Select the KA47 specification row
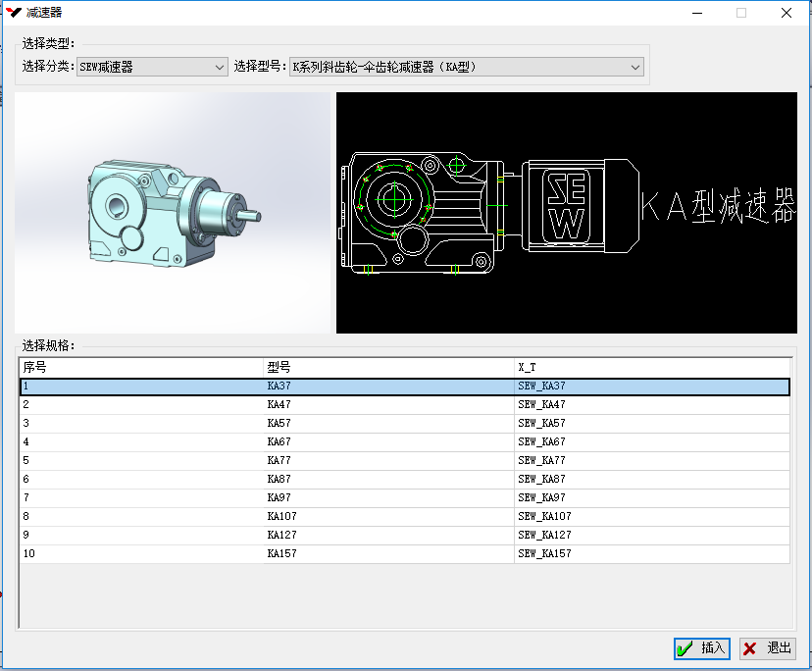This screenshot has width=812, height=671. coord(279,405)
